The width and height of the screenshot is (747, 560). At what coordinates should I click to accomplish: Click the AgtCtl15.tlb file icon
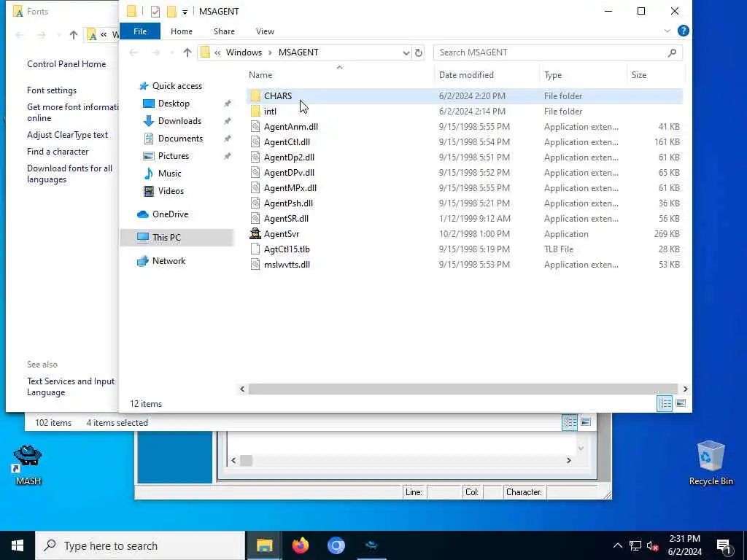point(255,249)
